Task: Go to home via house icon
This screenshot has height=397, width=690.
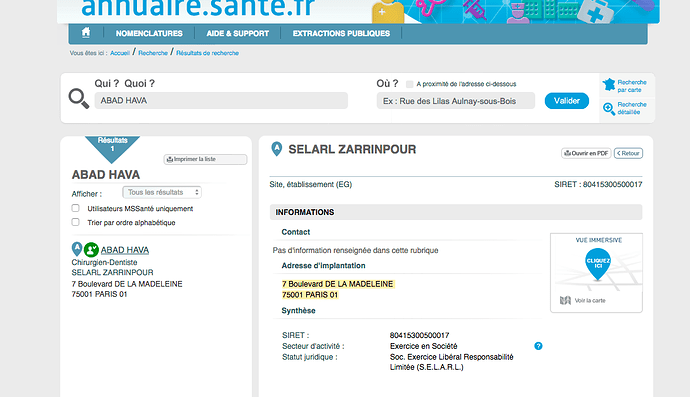Action: 86,33
